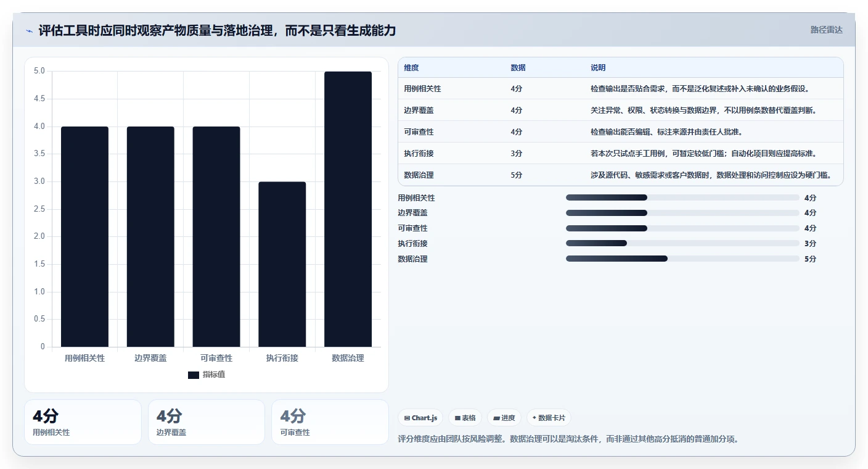The height and width of the screenshot is (469, 868).
Task: Click the 执行衔接 bar in the chart
Action: tap(282, 264)
